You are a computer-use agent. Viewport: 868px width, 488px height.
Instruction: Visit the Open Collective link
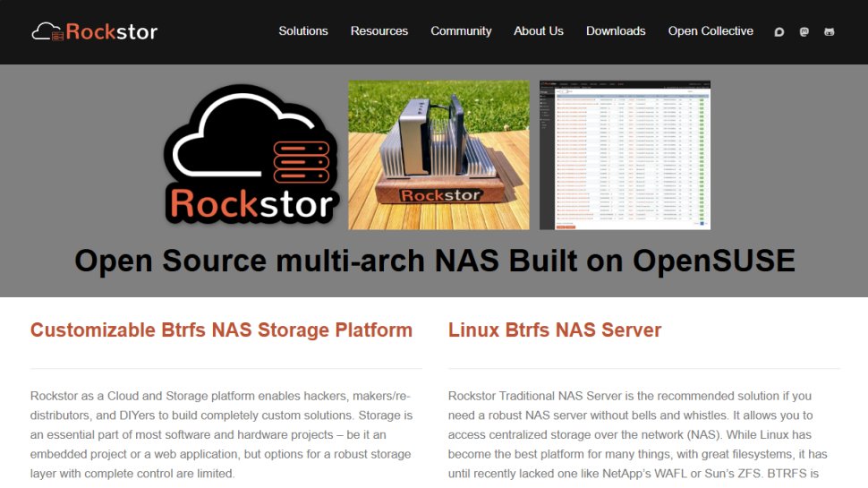(x=711, y=31)
